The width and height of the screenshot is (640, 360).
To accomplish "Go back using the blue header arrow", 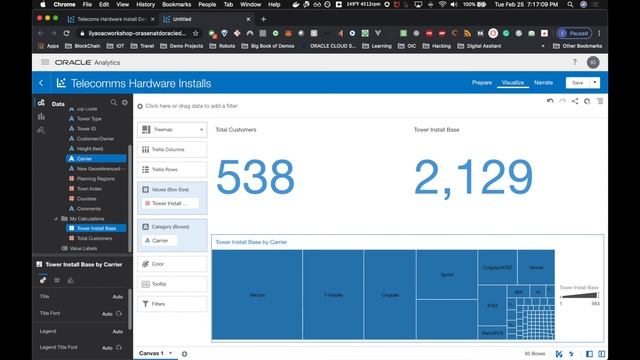I will pyautogui.click(x=41, y=83).
